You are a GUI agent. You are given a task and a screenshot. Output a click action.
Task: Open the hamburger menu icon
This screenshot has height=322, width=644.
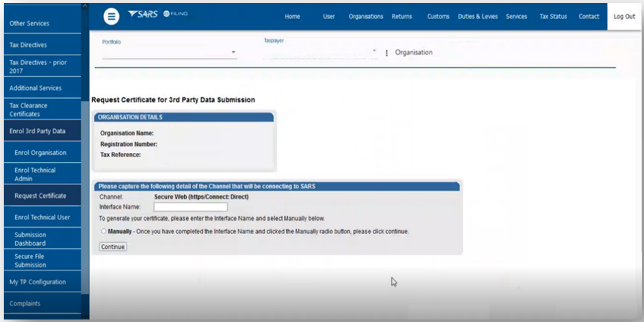click(111, 17)
